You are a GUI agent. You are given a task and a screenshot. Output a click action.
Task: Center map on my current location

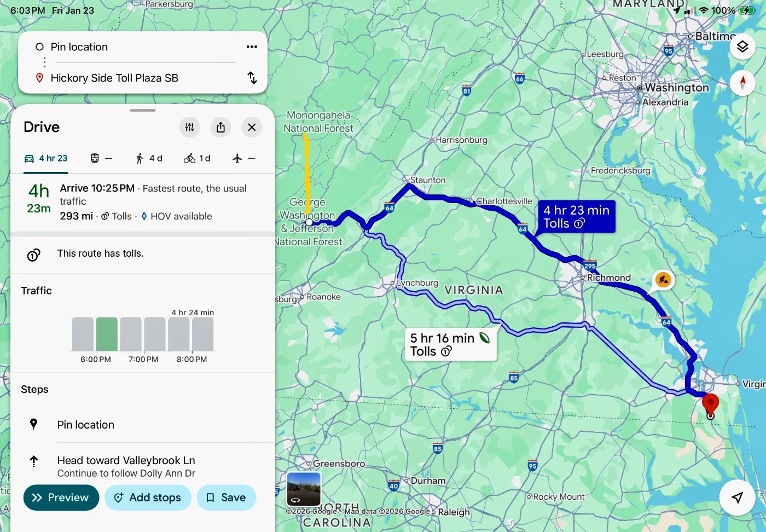tap(737, 497)
